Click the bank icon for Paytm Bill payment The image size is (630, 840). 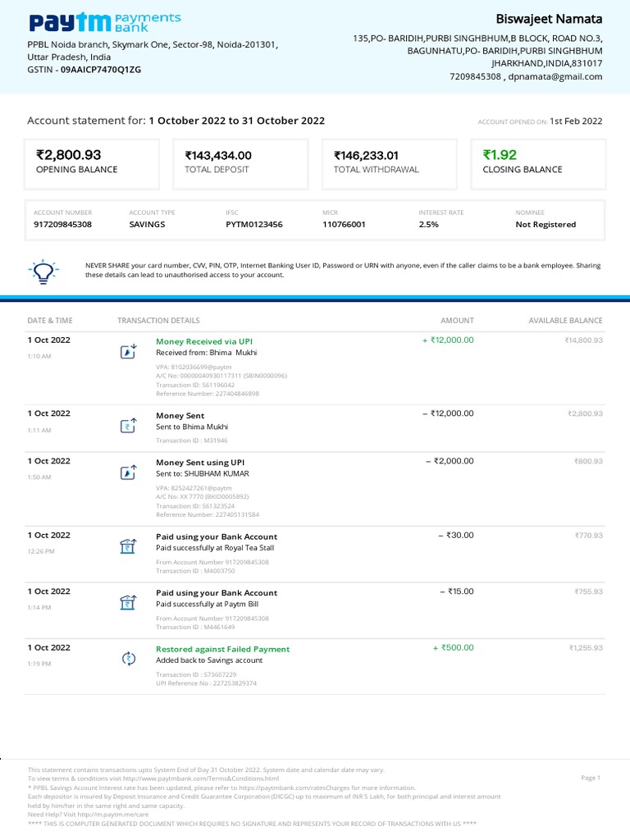pyautogui.click(x=128, y=603)
